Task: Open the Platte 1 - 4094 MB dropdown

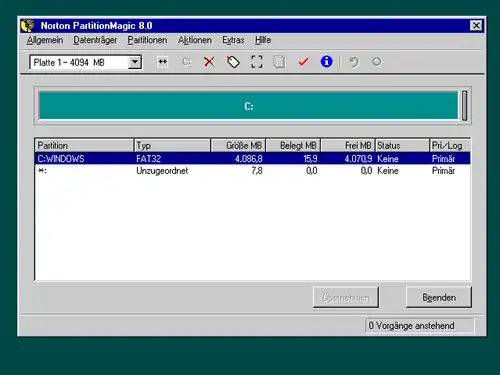Action: click(135, 62)
